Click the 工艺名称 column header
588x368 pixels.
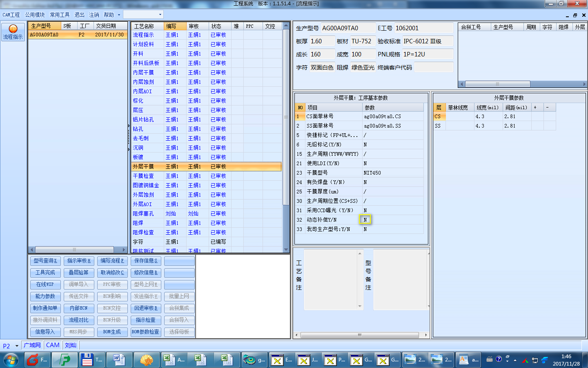pyautogui.click(x=148, y=26)
